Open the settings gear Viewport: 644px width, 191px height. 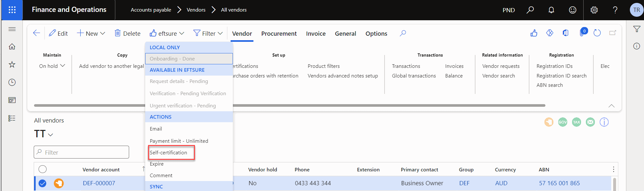point(594,10)
